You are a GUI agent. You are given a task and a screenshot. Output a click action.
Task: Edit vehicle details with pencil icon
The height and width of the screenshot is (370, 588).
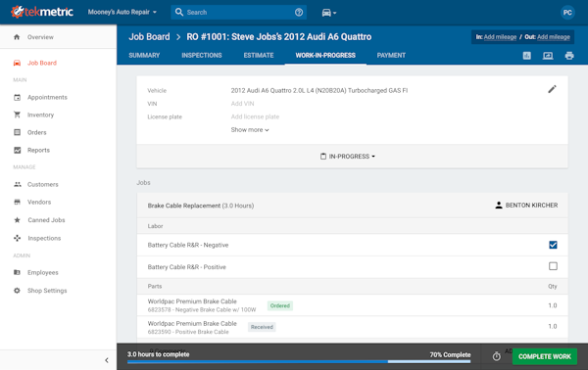coord(552,89)
